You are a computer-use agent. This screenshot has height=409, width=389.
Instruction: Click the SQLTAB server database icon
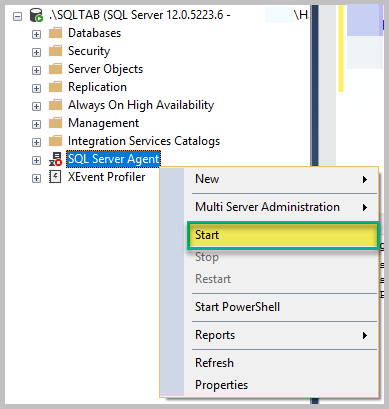[36, 15]
